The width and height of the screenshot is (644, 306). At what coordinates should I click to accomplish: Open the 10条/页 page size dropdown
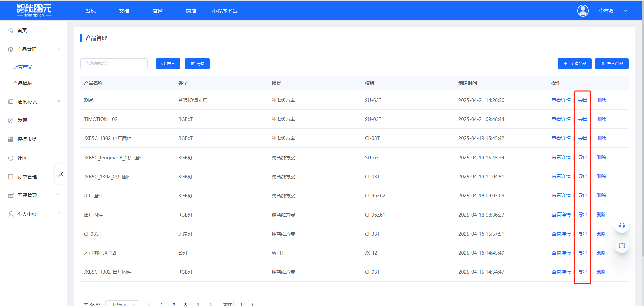pos(122,304)
